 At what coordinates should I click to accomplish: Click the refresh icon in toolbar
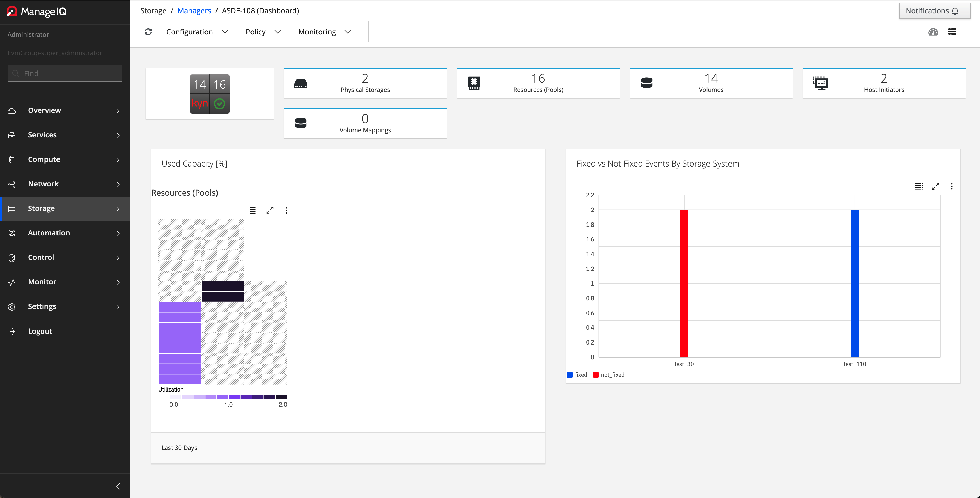coord(148,32)
